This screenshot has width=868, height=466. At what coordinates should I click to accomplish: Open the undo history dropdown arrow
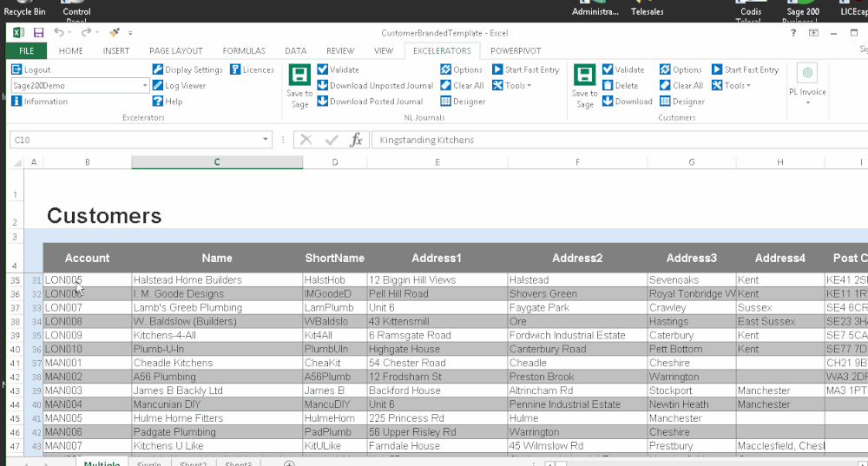pyautogui.click(x=69, y=33)
